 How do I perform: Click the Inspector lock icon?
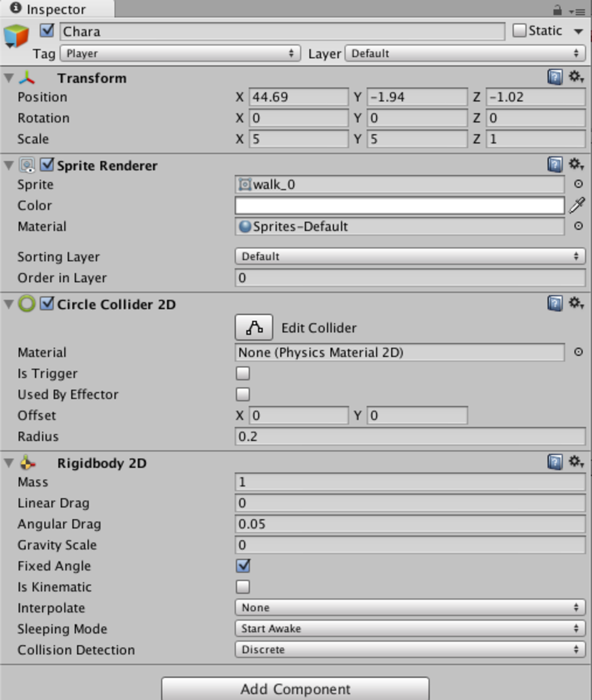click(x=557, y=10)
